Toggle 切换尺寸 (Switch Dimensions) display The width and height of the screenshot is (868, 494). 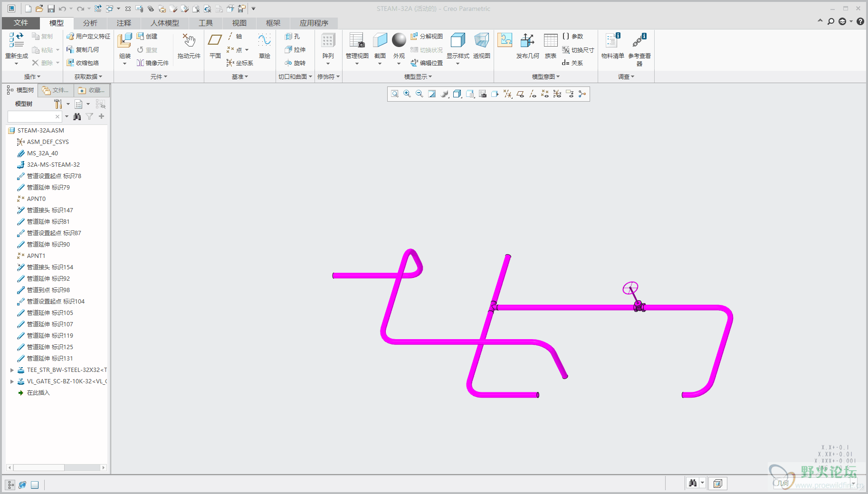(578, 50)
